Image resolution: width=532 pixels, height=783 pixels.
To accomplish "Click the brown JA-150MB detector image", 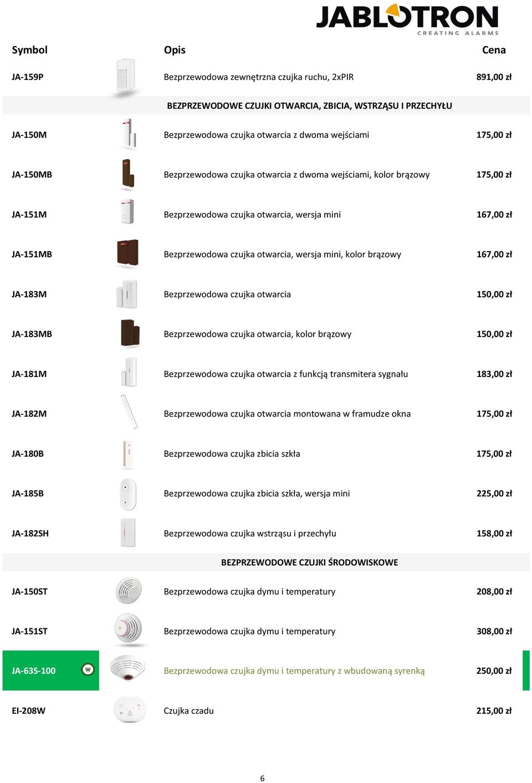I will point(128,174).
